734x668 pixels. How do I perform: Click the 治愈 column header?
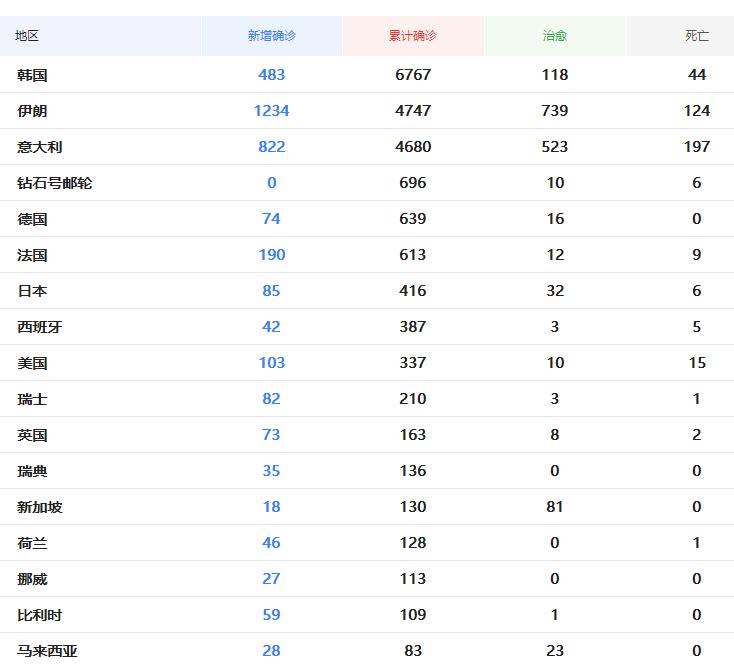pos(554,36)
